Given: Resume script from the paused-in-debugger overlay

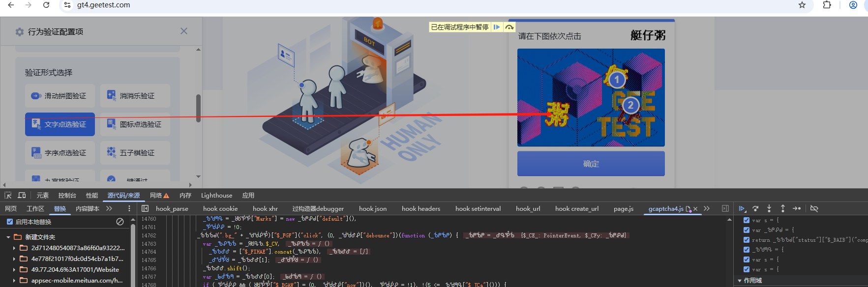Looking at the screenshot, I should (497, 27).
